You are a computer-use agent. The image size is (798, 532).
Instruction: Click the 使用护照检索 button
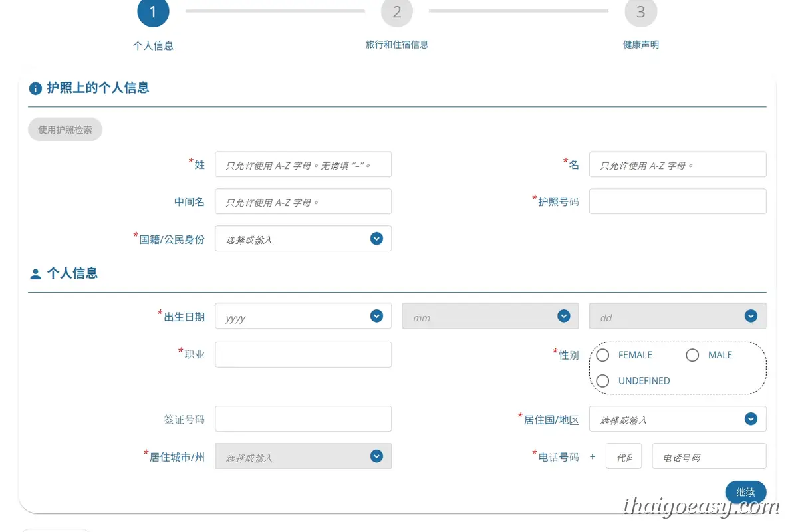pos(65,130)
